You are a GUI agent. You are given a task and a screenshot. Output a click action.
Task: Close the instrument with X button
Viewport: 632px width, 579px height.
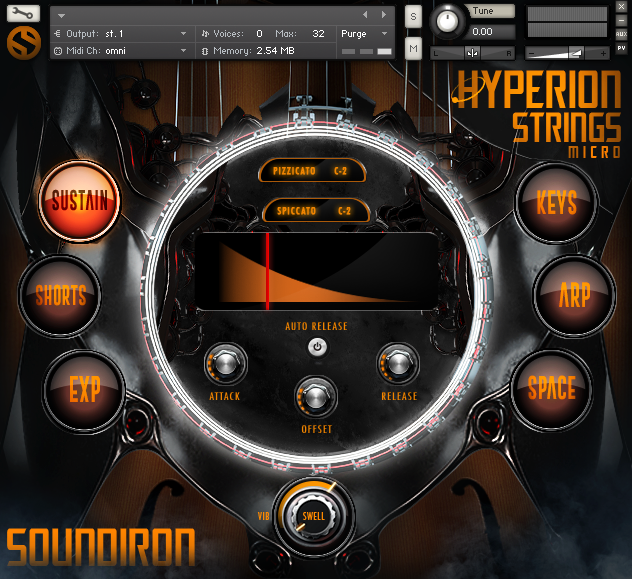[621, 6]
